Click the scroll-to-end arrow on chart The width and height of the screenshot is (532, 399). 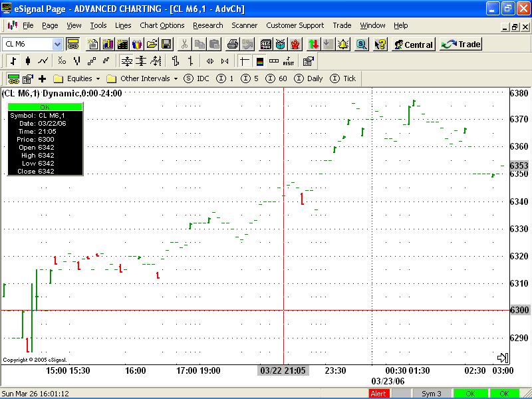tap(502, 358)
